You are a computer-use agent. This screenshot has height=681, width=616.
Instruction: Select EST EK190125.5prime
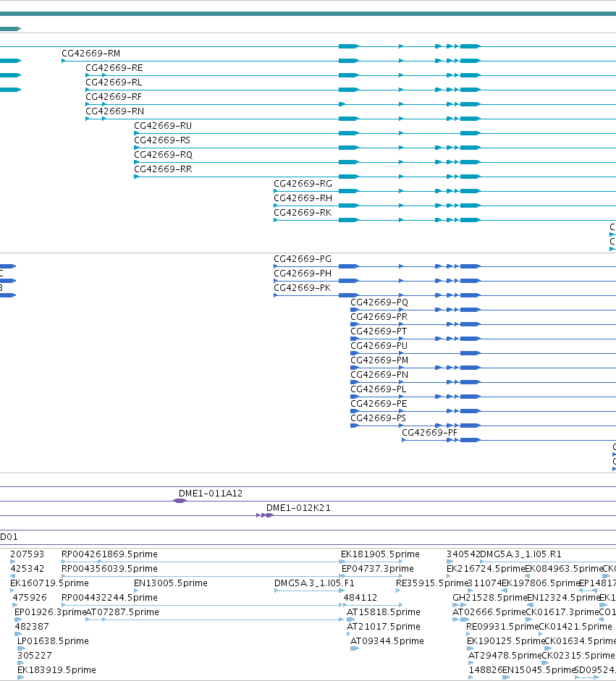tap(506, 641)
